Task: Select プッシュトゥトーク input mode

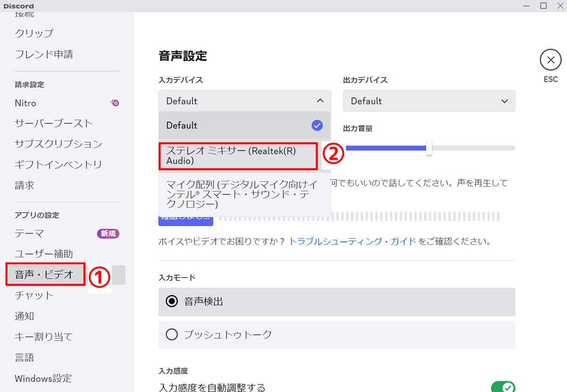Action: 336,335
